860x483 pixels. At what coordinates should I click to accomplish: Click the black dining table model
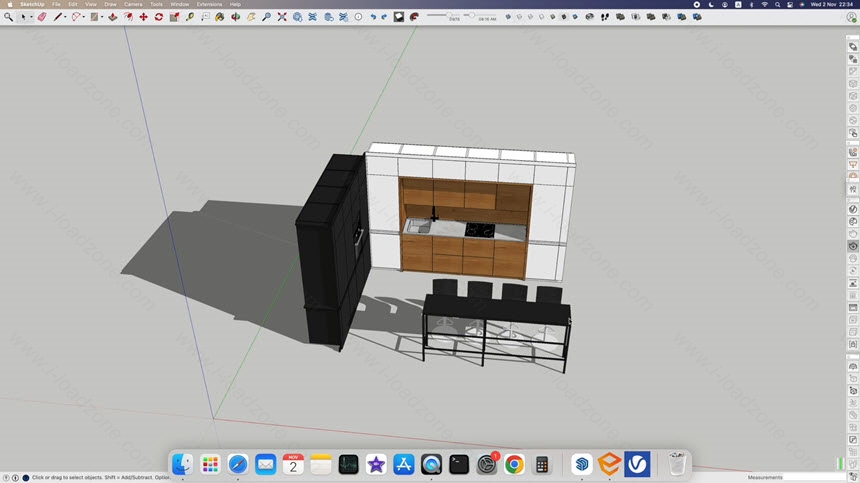click(496, 332)
